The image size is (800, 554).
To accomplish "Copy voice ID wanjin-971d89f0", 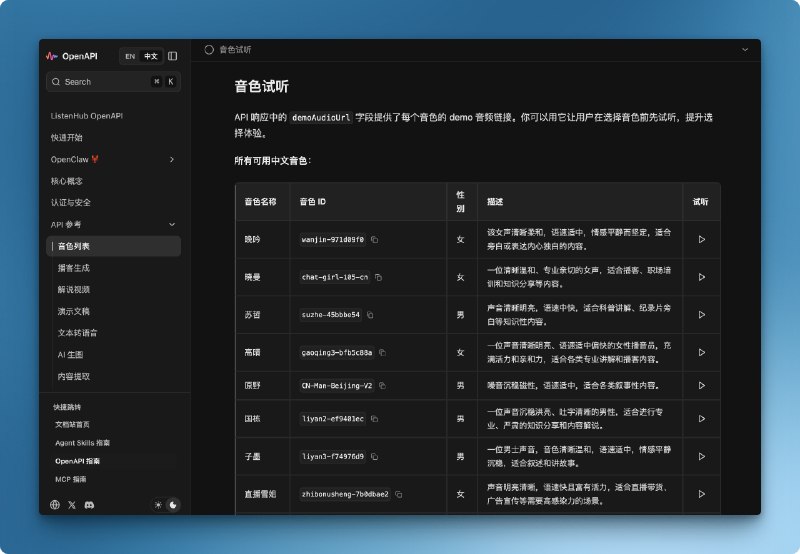I will click(374, 240).
